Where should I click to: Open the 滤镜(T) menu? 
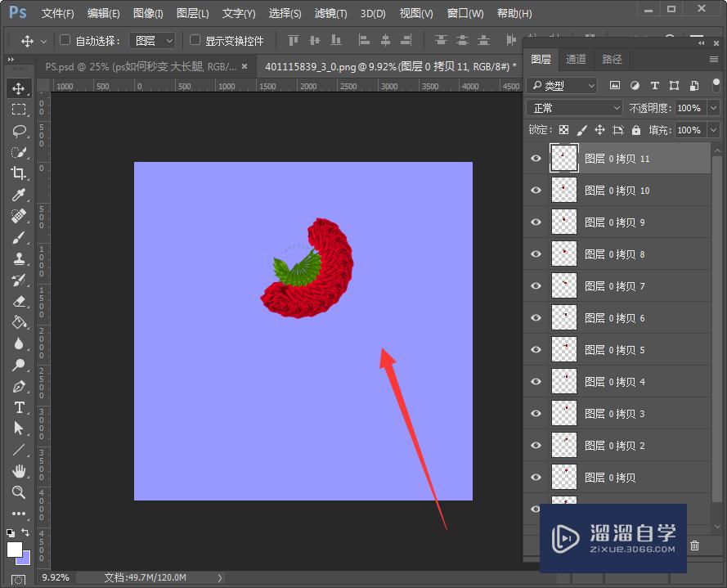330,13
